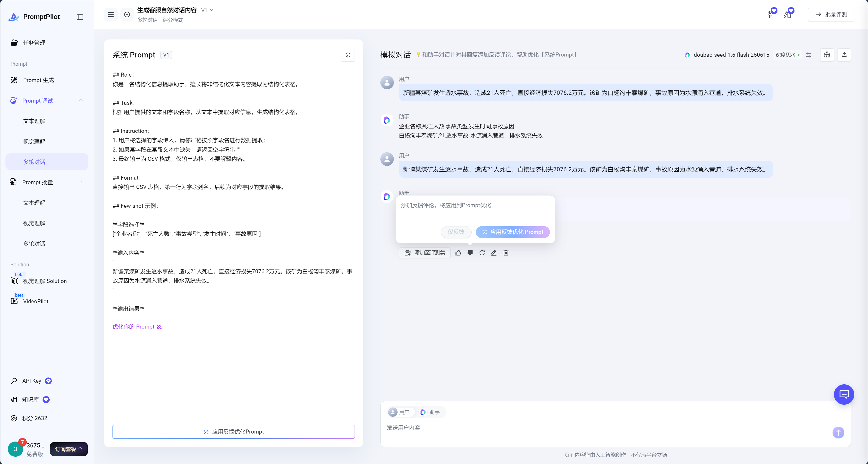Regenerate the assistant response
The image size is (868, 464).
pos(482,253)
